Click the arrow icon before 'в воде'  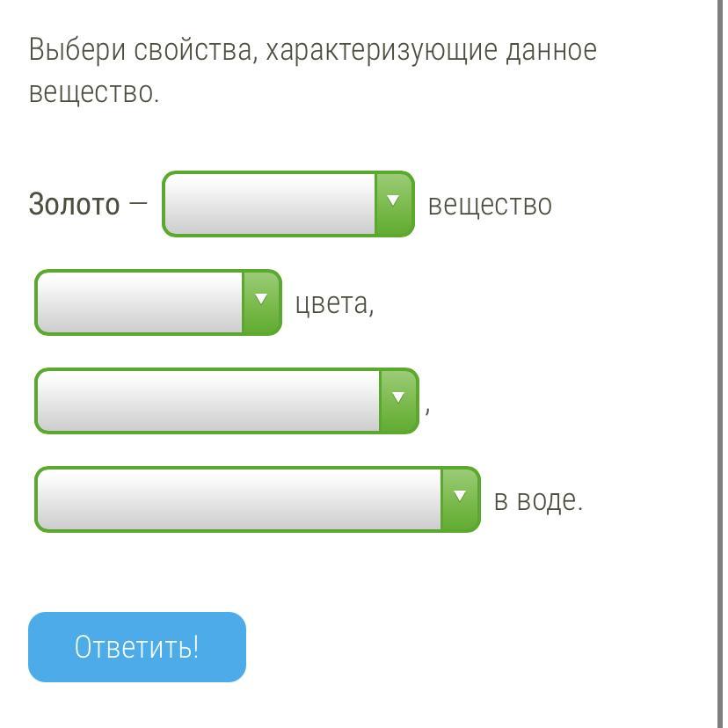[x=460, y=499]
